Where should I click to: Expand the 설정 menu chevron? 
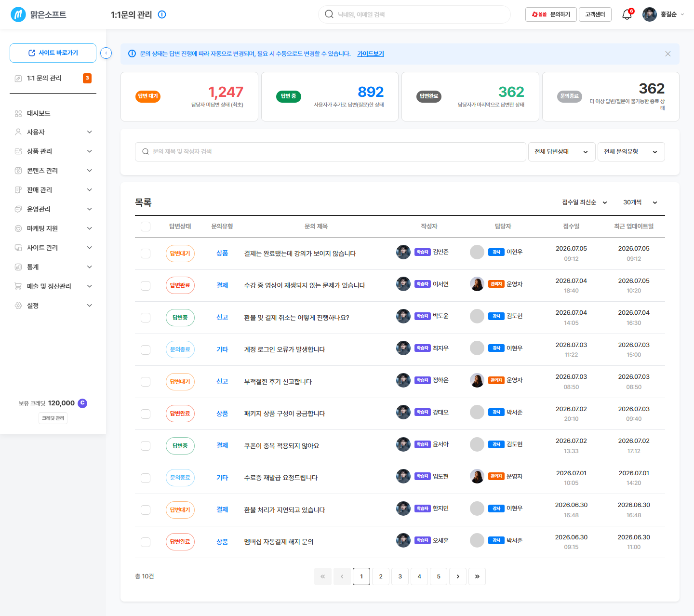point(90,306)
